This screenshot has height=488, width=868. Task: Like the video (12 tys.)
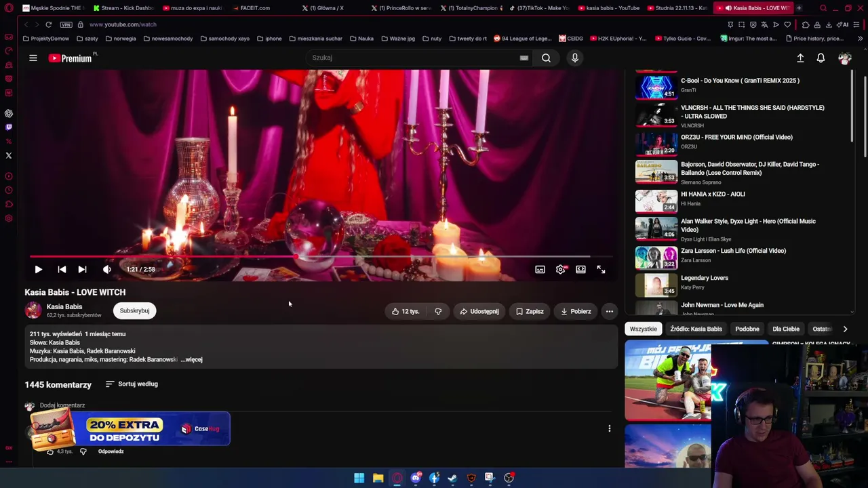[406, 311]
